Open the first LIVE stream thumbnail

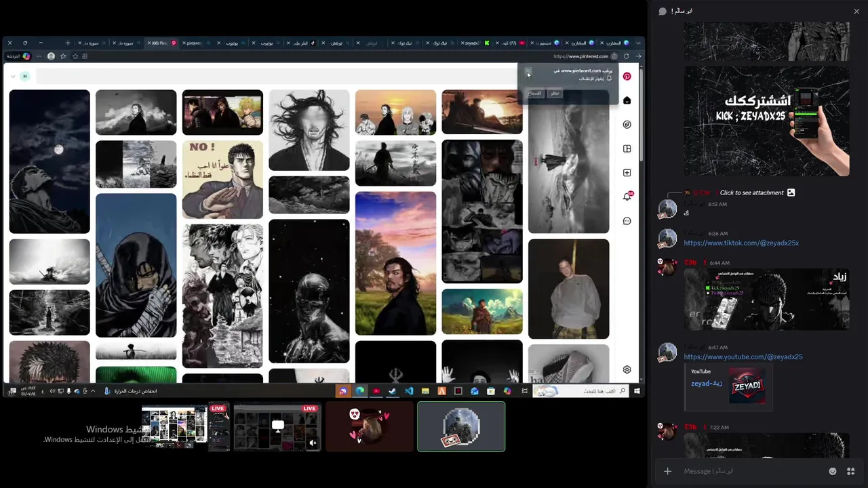[x=186, y=427]
